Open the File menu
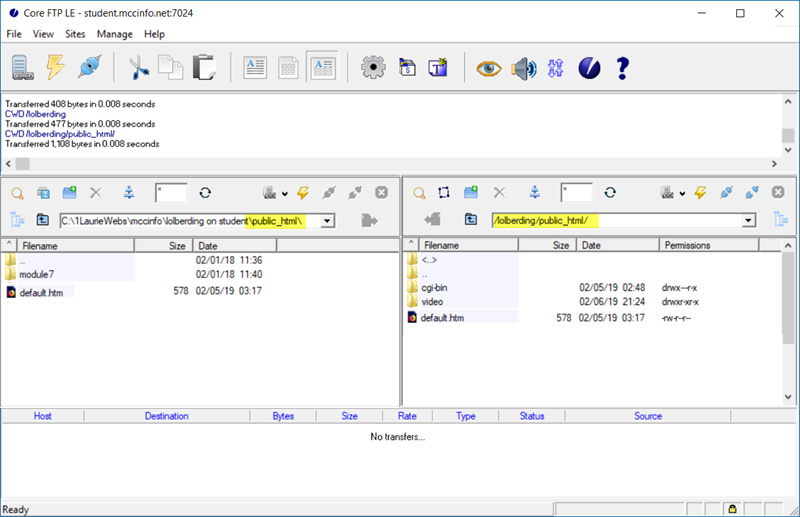The image size is (800, 517). 14,34
